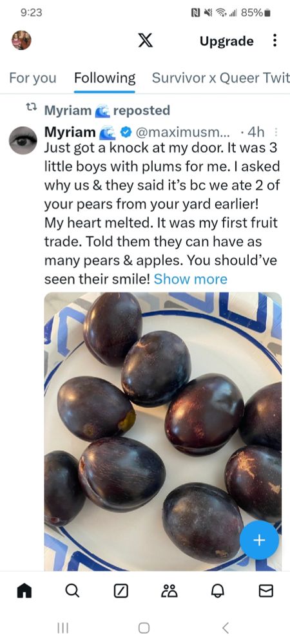This screenshot has width=290, height=644.
Task: Tap the Upgrade button
Action: tap(226, 41)
